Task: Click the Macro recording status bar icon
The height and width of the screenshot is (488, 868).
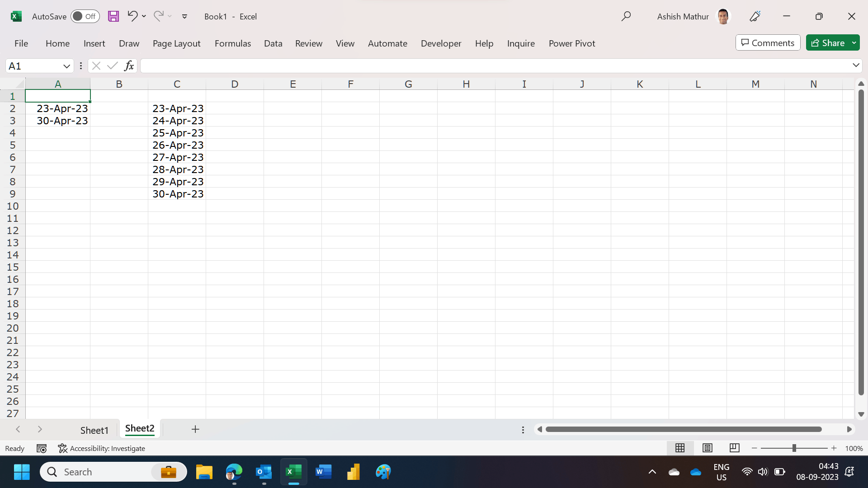Action: [x=42, y=448]
